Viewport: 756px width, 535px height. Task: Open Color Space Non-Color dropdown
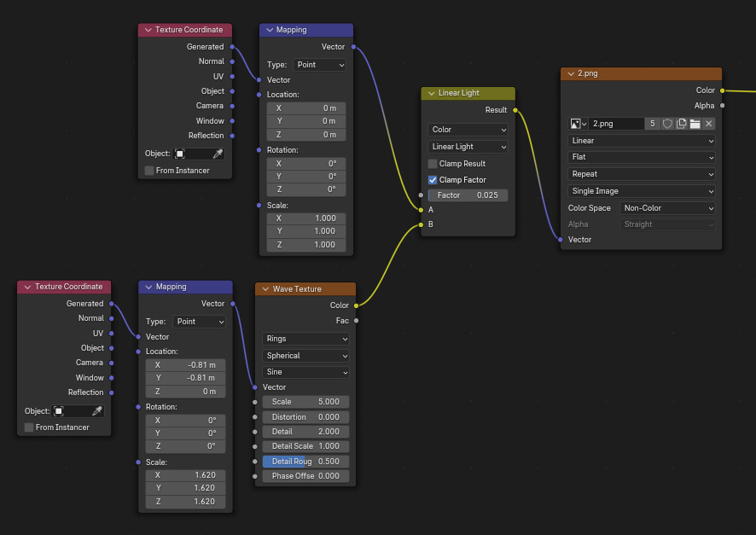[667, 208]
